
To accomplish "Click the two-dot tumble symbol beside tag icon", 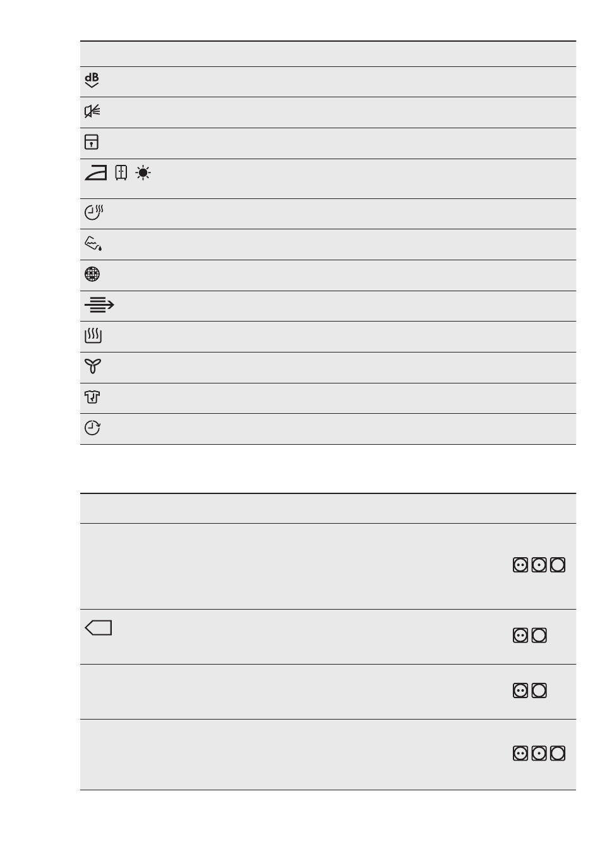I will 520,636.
